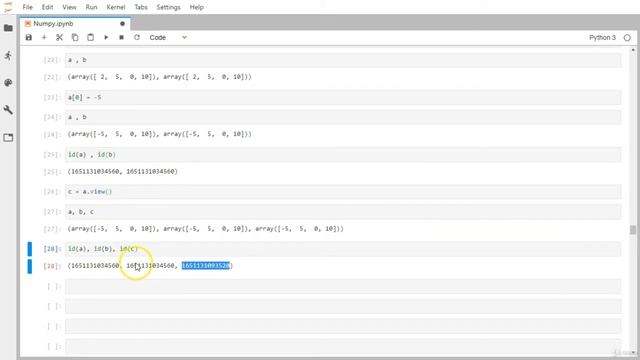Click output 22 showing arrays starting with 2
This screenshot has height=360, width=640.
pos(160,77)
